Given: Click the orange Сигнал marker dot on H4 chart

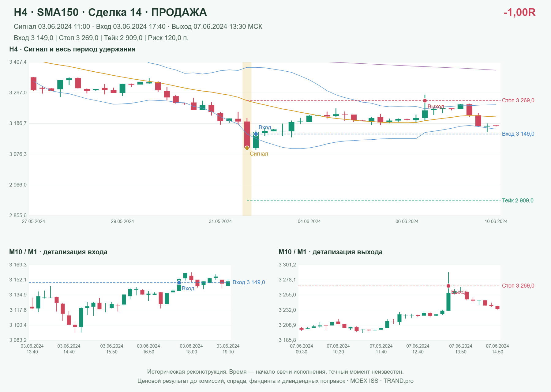Looking at the screenshot, I should pyautogui.click(x=247, y=148).
